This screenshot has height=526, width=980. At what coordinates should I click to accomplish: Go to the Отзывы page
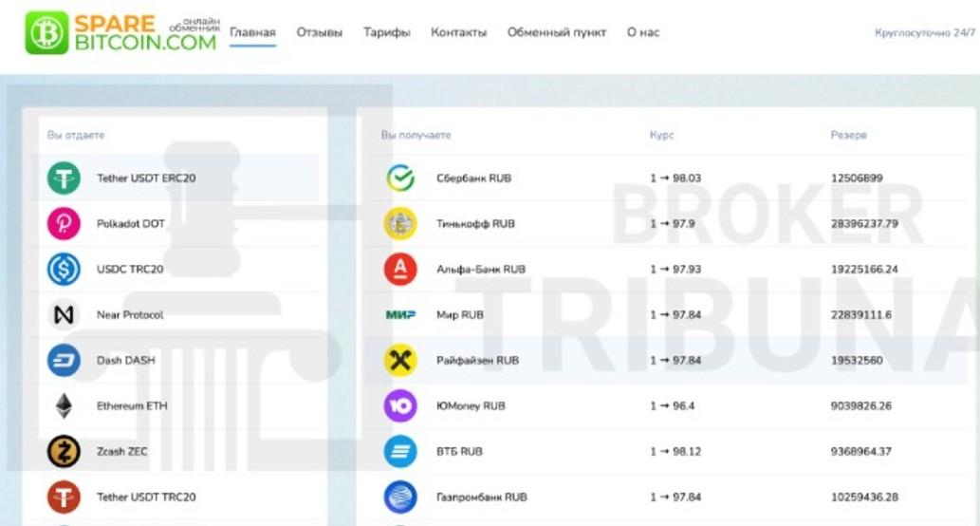[320, 32]
